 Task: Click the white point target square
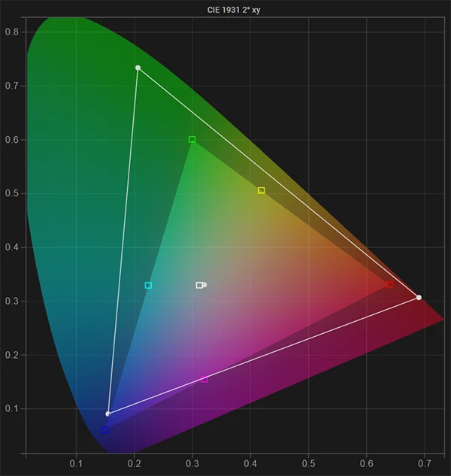tap(199, 286)
